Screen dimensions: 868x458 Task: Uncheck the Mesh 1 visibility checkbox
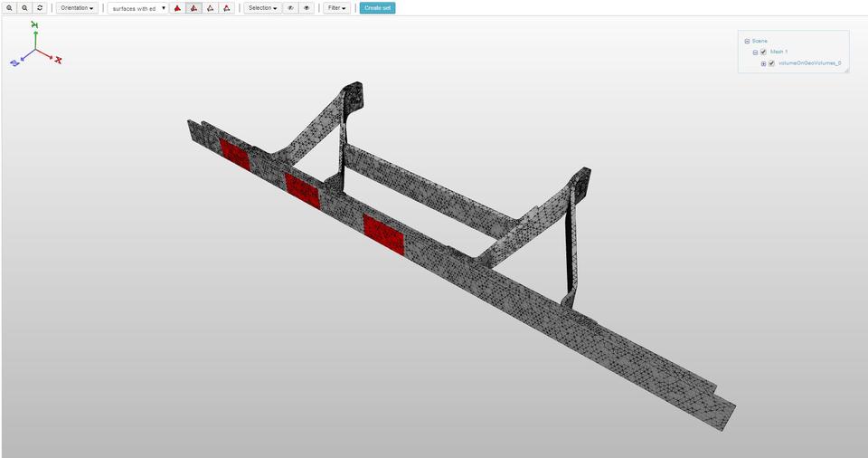tap(763, 52)
